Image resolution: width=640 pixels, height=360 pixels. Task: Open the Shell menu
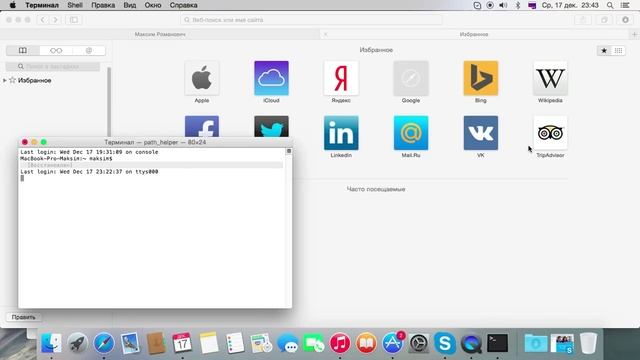(75, 5)
